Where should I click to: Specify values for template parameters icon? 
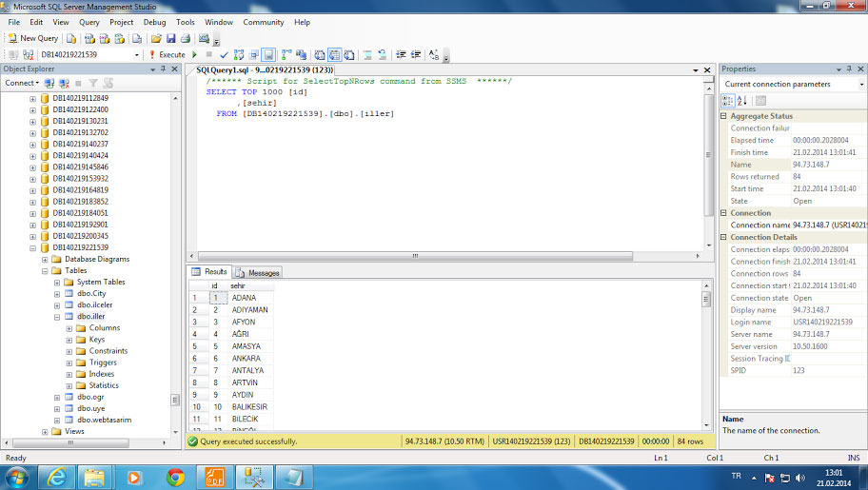click(x=434, y=55)
